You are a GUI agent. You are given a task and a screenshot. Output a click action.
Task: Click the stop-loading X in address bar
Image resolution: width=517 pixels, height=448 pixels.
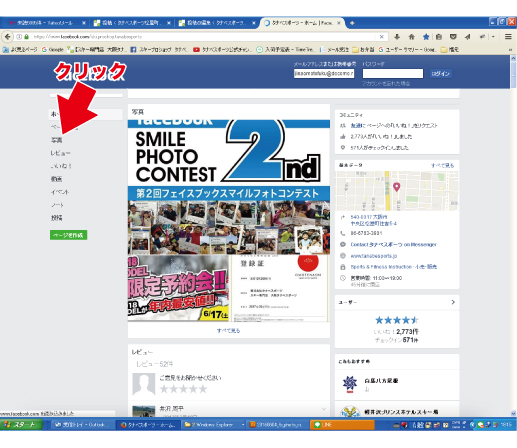tap(382, 37)
